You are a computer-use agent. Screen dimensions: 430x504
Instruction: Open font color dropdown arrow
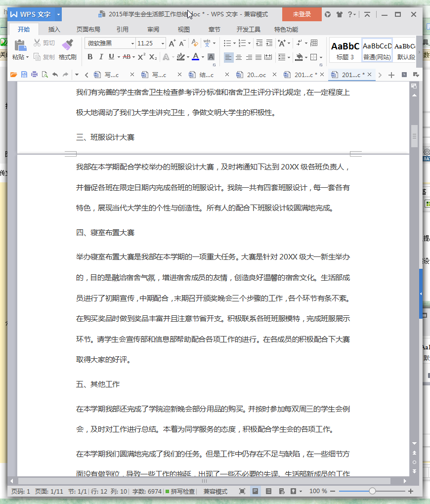[203, 57]
